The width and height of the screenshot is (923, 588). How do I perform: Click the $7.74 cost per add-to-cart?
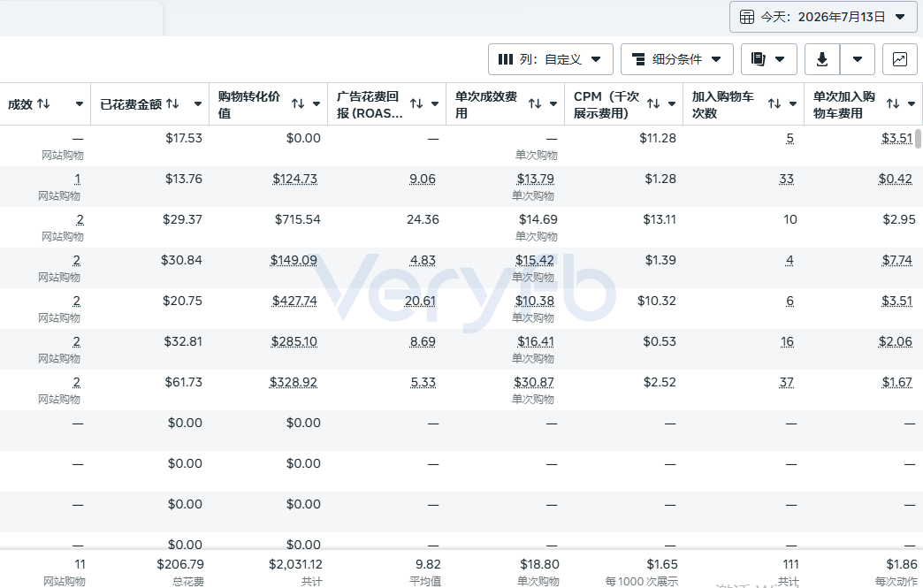(x=897, y=260)
